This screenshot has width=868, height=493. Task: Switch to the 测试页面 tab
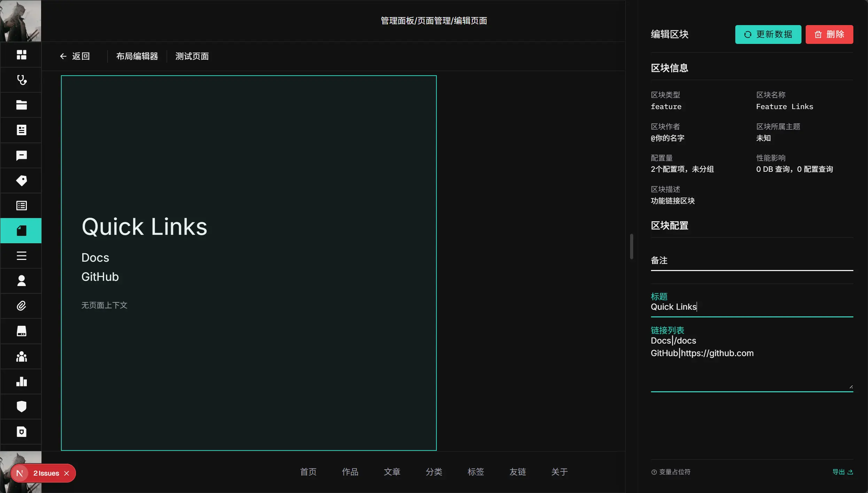[x=192, y=56]
